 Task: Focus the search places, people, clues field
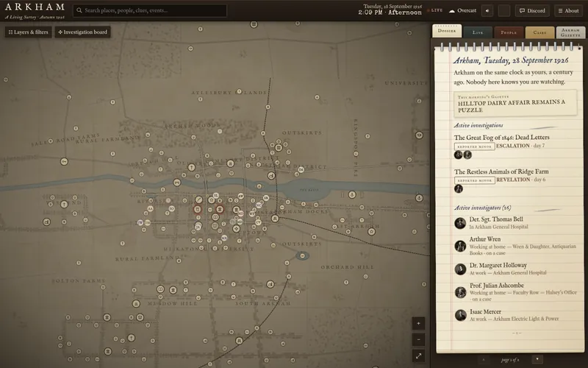pyautogui.click(x=150, y=10)
